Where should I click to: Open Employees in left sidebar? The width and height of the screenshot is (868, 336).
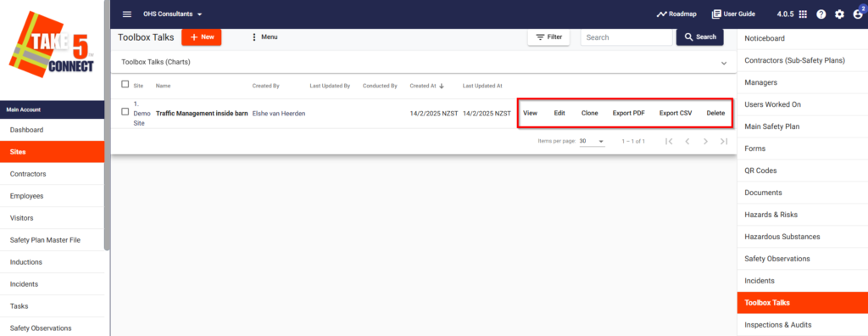click(x=52, y=196)
